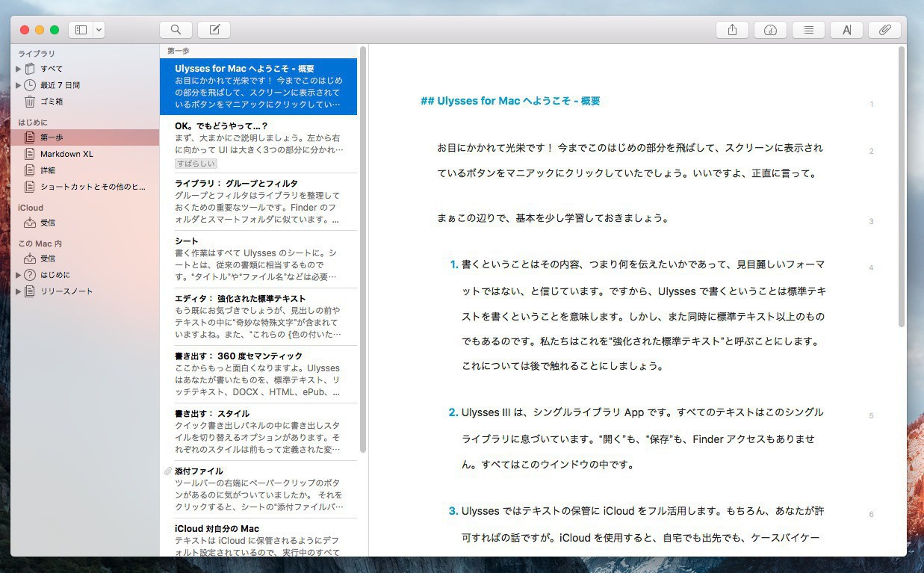The image size is (924, 573).
Task: Toggle the sidebar view button in toolbar
Action: pos(81,30)
